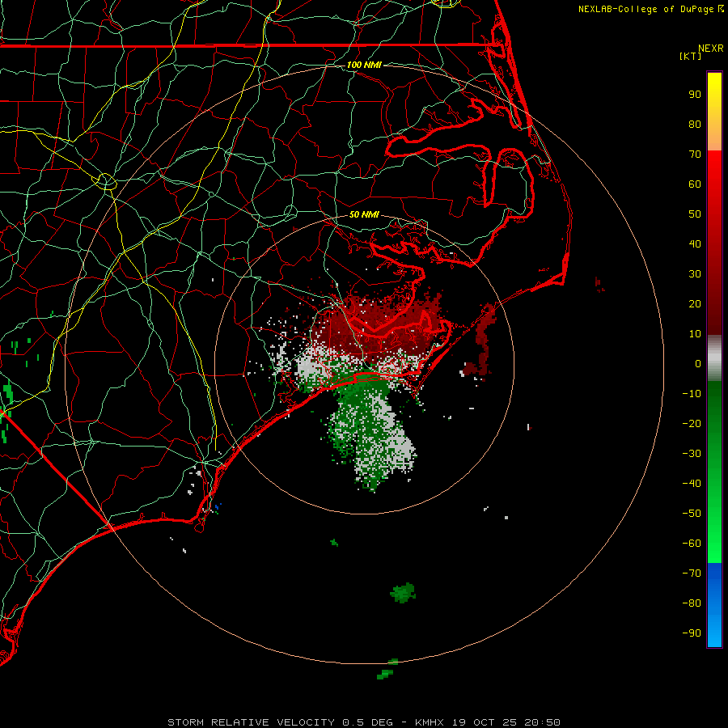This screenshot has width=728, height=728.
Task: Click the 100 NMI range ring label
Action: pos(364,65)
